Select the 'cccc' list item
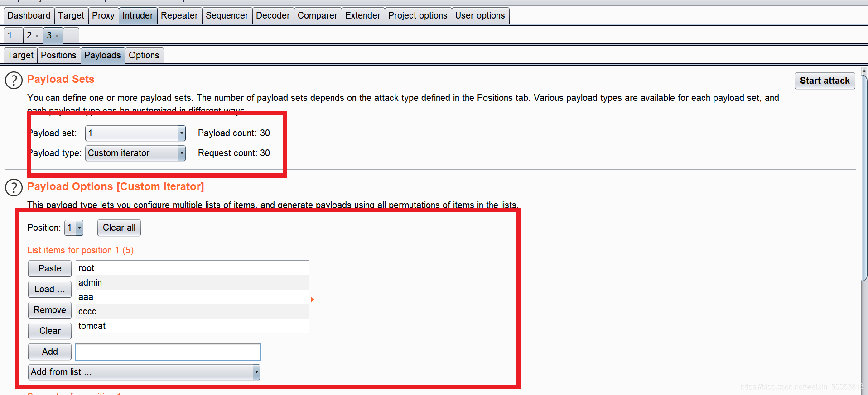The width and height of the screenshot is (868, 395). point(193,311)
